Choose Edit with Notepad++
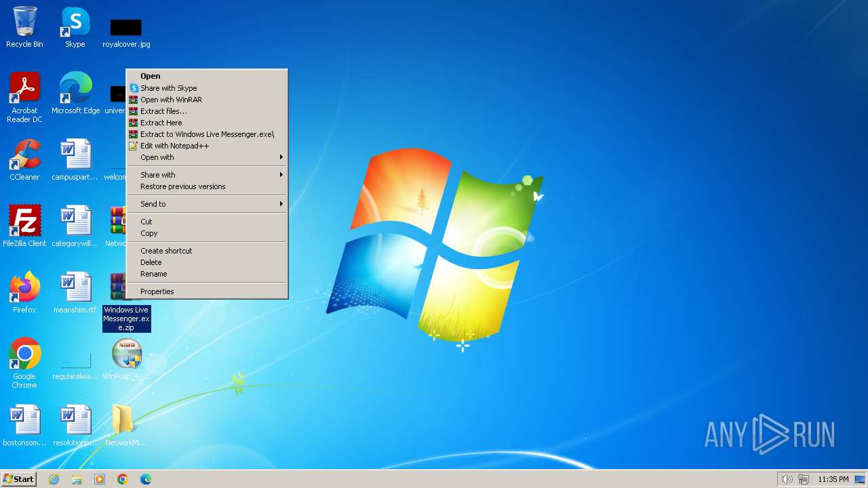The image size is (868, 488). 208,146
